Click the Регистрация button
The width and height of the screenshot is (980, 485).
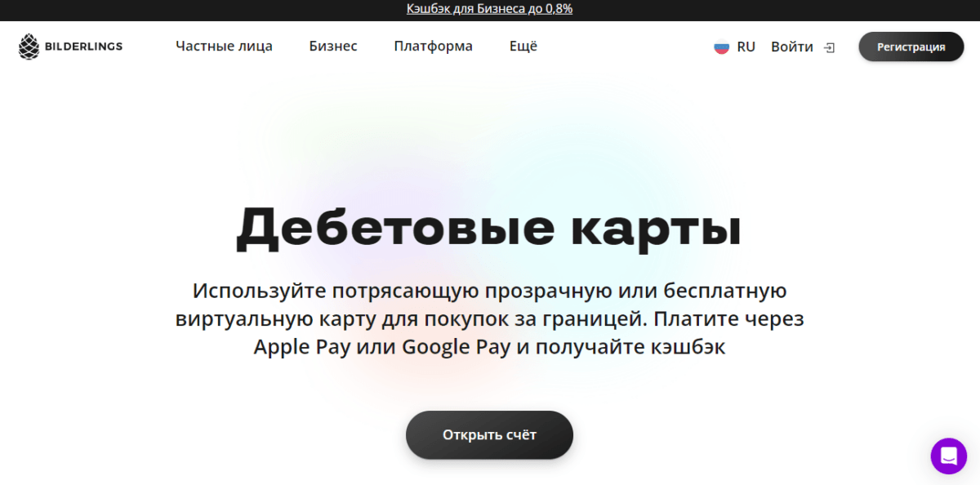tap(911, 47)
